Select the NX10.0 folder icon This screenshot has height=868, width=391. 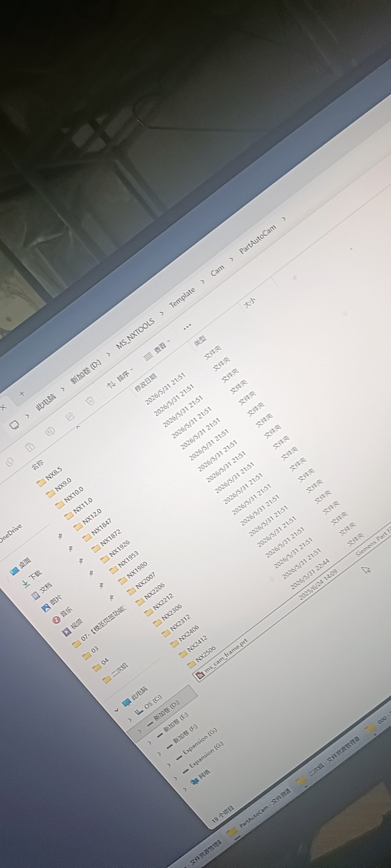pyautogui.click(x=59, y=505)
